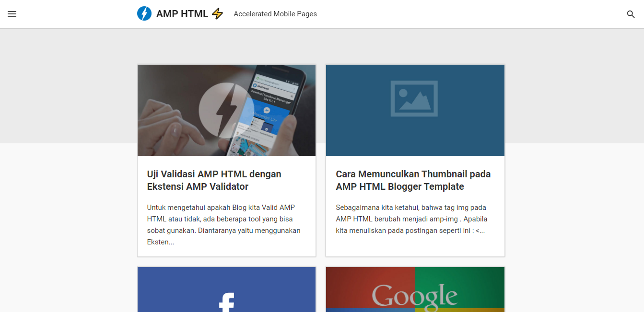644x312 pixels.
Task: Open the Cara Memunculkan Thumbnail article title
Action: point(413,180)
